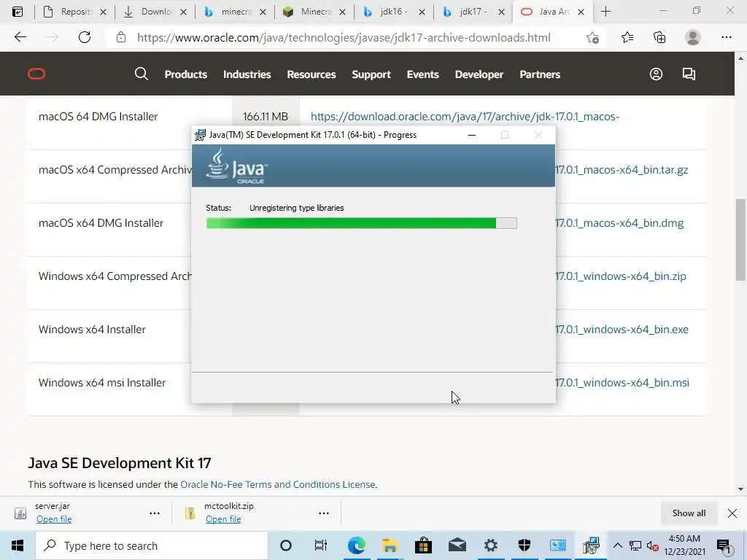
Task: Open the browser profile avatar
Action: [x=693, y=37]
